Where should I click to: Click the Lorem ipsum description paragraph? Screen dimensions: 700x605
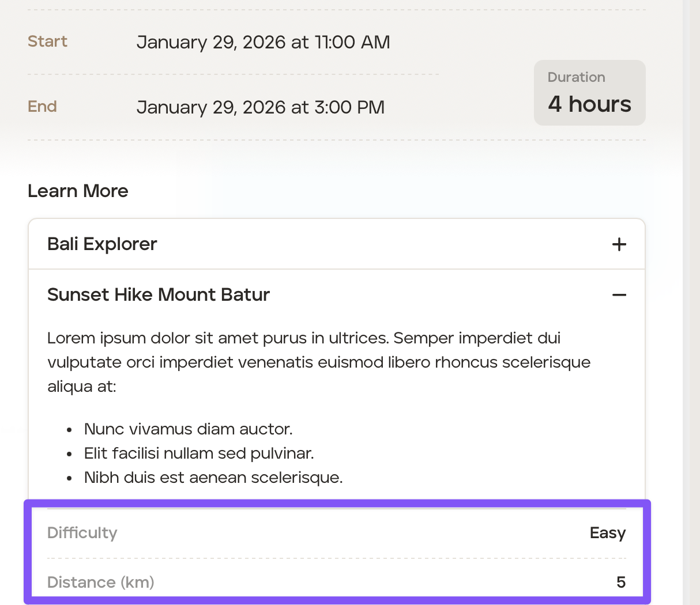pyautogui.click(x=318, y=362)
